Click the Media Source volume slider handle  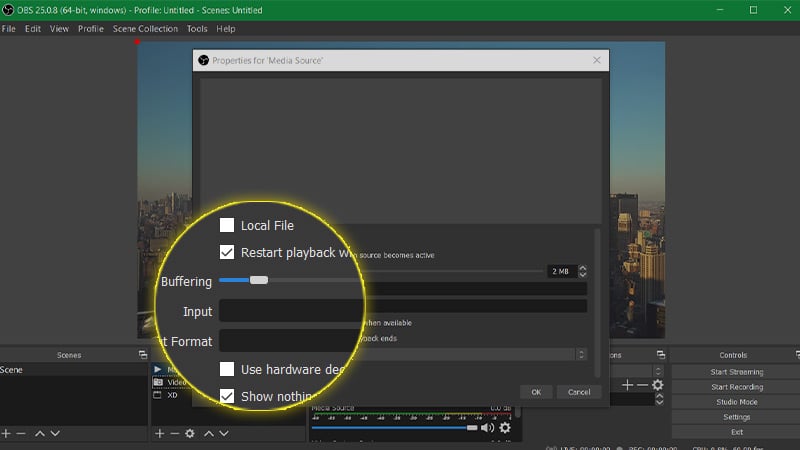coord(472,428)
